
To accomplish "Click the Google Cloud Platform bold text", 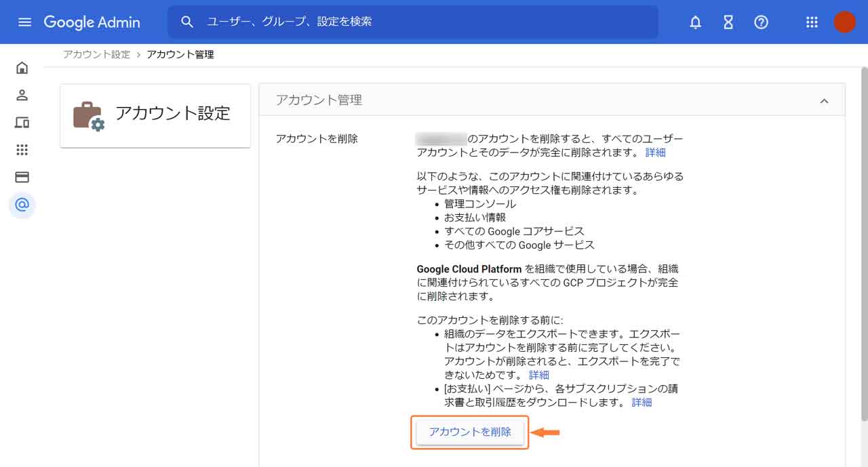I will coord(469,268).
